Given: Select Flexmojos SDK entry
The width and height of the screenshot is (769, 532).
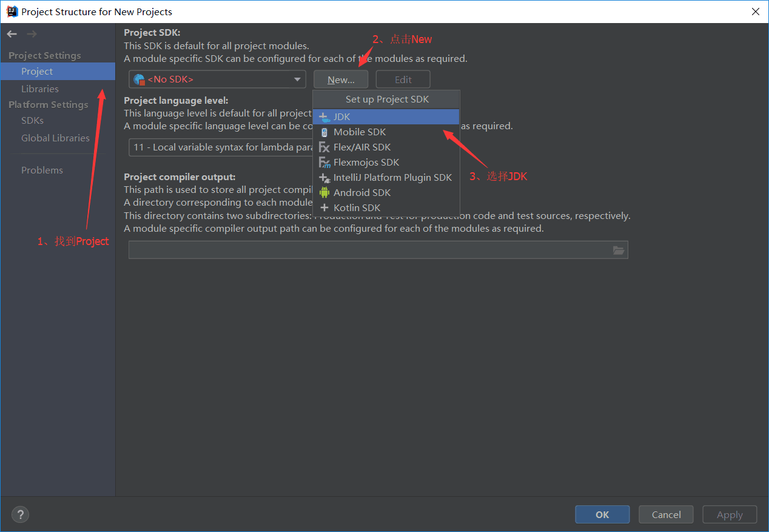Looking at the screenshot, I should pos(366,162).
